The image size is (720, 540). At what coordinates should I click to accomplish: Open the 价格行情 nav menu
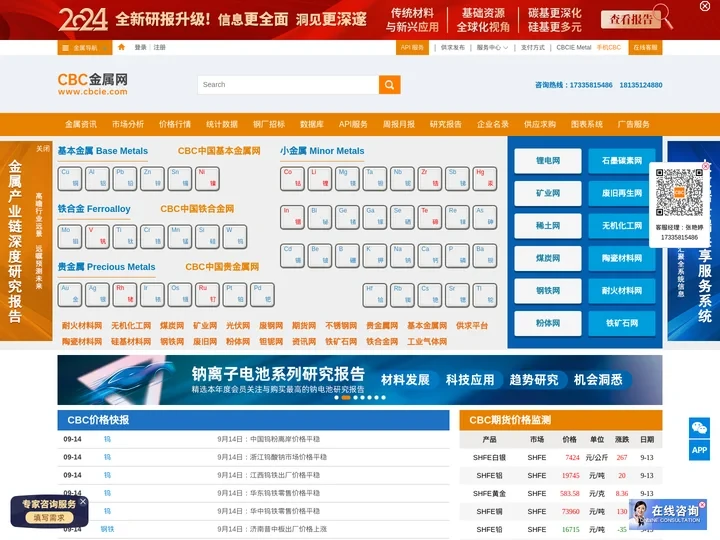[x=174, y=124]
